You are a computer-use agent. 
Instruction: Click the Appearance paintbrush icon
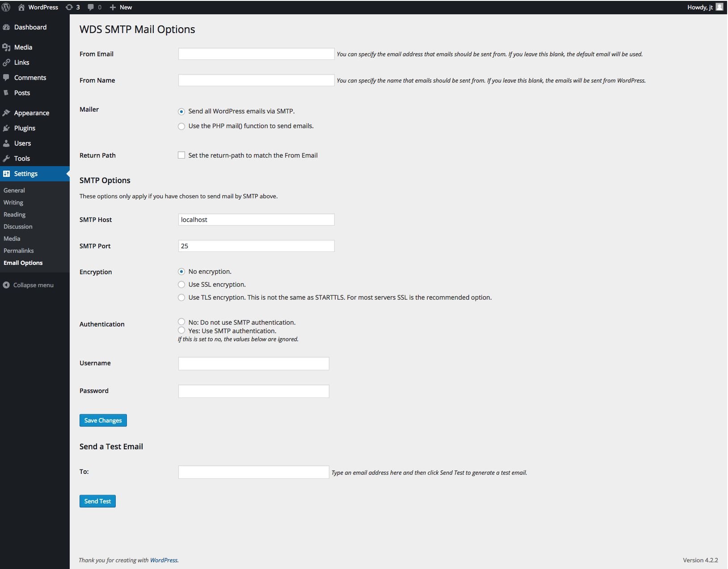click(x=6, y=113)
